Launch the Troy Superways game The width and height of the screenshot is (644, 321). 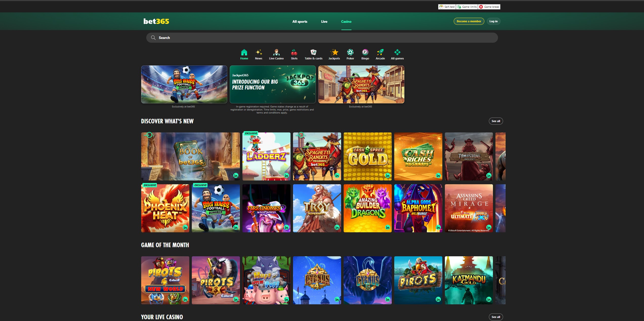317,208
